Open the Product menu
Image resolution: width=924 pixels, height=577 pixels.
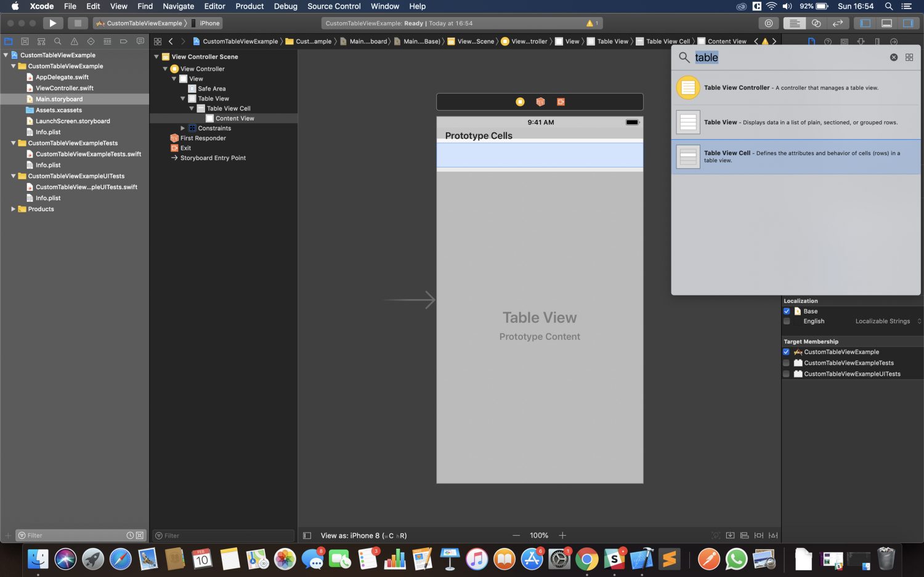(x=249, y=6)
